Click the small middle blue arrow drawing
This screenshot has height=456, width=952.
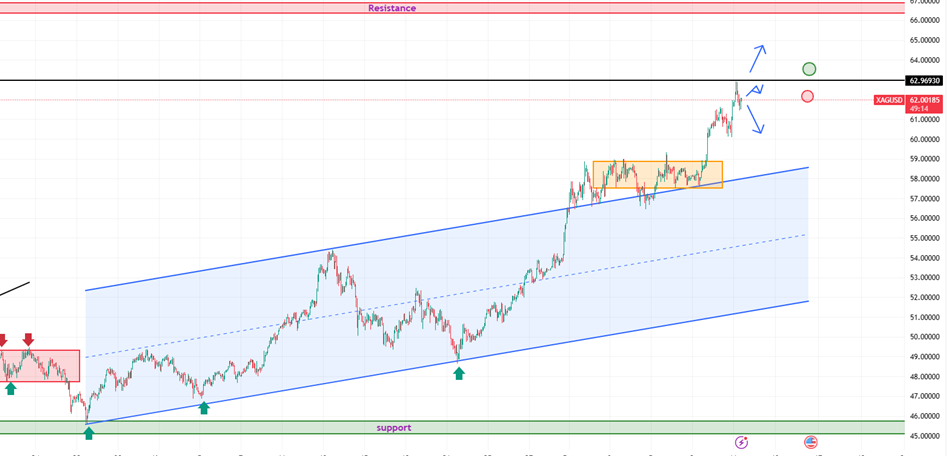[755, 90]
